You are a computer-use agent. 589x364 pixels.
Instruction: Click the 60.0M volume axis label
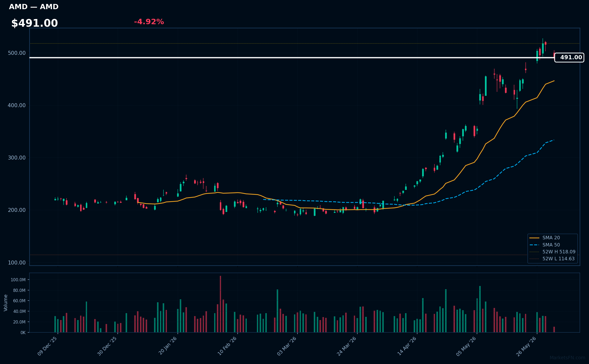19,301
